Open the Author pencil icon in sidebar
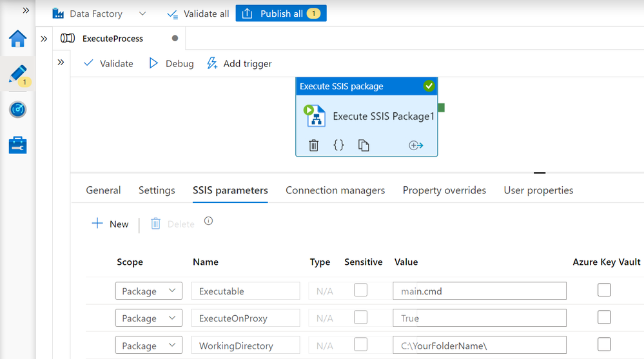Image resolution: width=644 pixels, height=359 pixels. click(17, 74)
